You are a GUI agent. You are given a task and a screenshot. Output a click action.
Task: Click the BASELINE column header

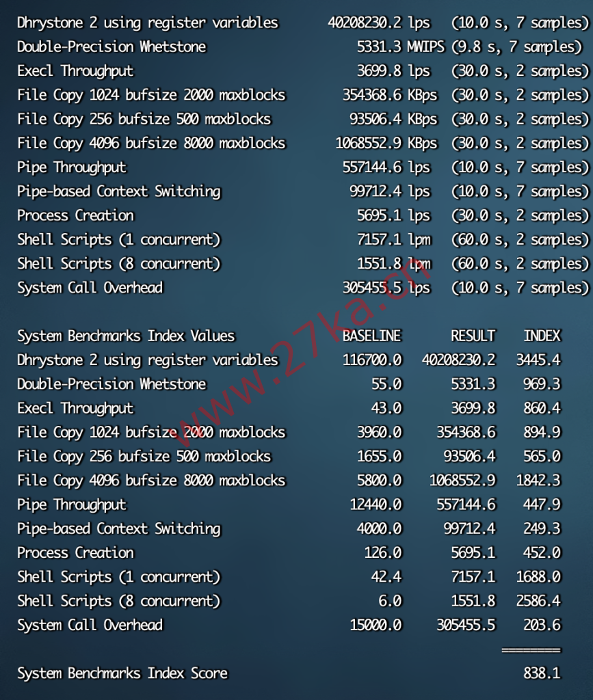point(372,336)
